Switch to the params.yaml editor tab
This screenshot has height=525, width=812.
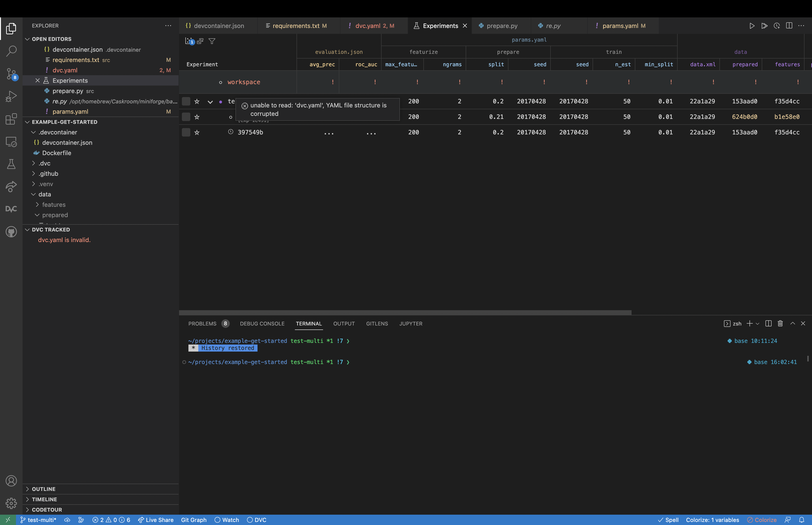tap(620, 26)
